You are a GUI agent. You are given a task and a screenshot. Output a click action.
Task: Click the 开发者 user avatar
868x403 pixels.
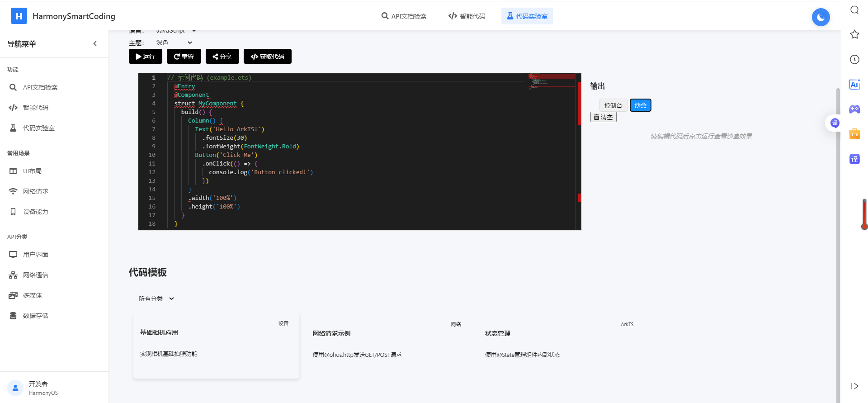pos(15,388)
